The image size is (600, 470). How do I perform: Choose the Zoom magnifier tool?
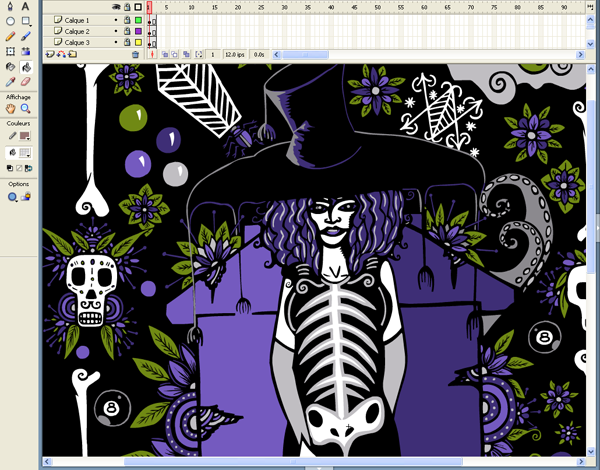(x=26, y=108)
